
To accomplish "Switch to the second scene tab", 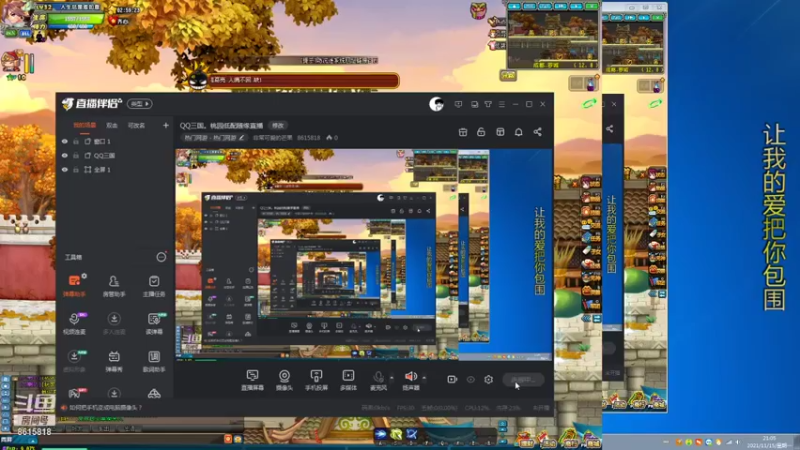I will tap(112, 125).
